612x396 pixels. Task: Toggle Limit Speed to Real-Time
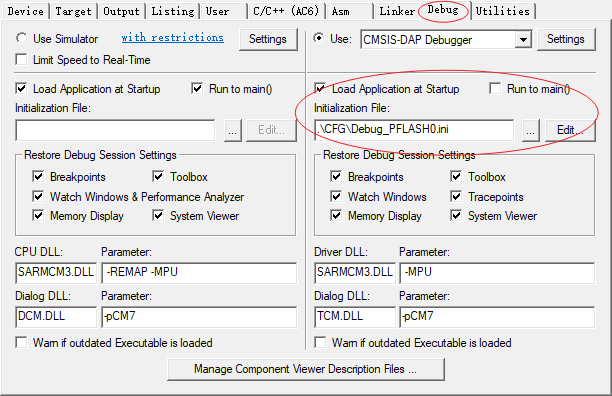(21, 60)
